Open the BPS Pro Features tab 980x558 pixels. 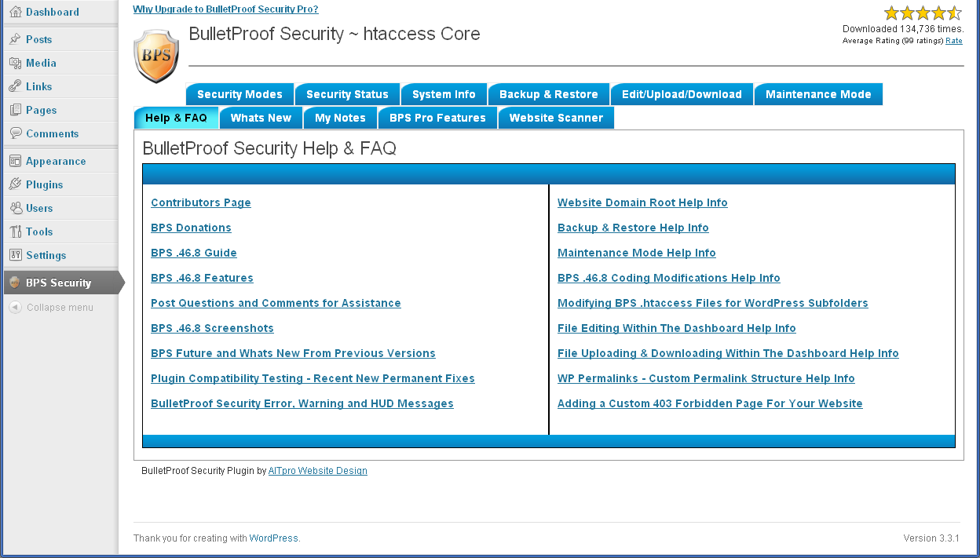point(437,118)
